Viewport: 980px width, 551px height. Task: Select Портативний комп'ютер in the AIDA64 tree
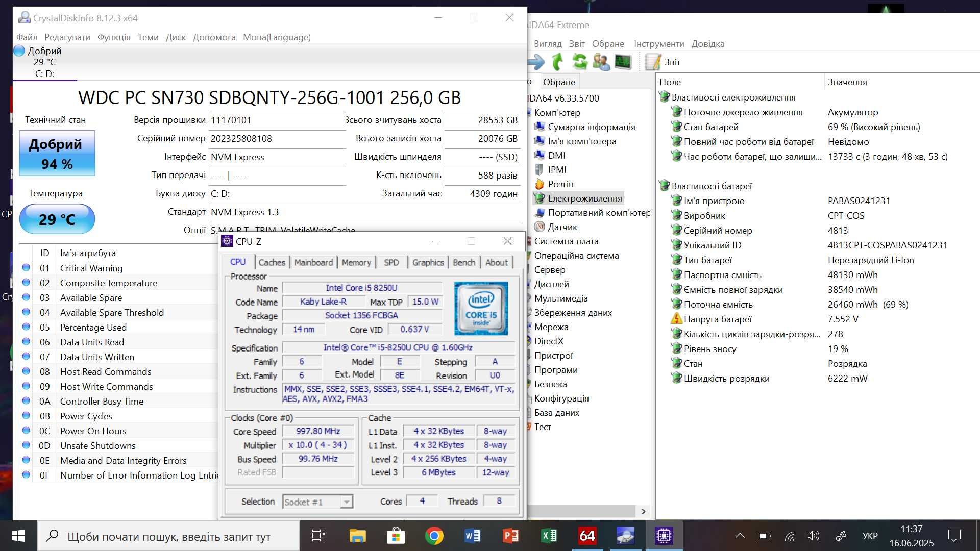coord(599,213)
